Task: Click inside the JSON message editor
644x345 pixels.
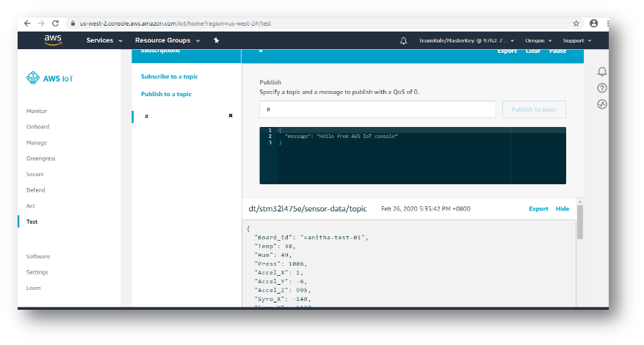Action: click(413, 156)
